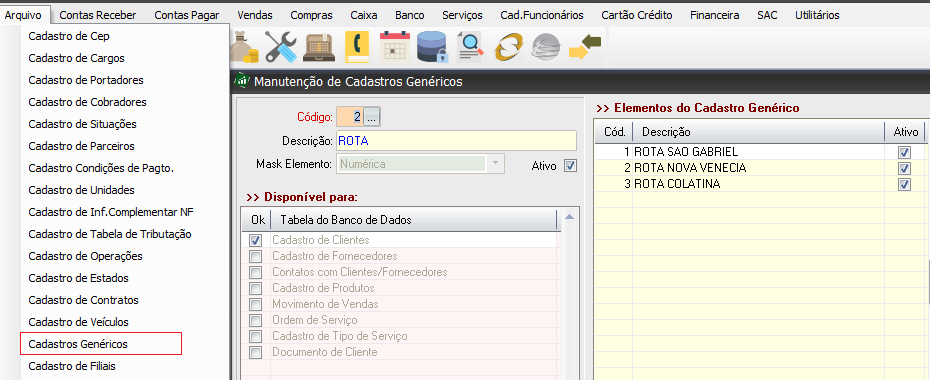Viewport: 930px width, 380px height.
Task: Toggle the Cadastro de Clientes checkbox
Action: [x=256, y=240]
